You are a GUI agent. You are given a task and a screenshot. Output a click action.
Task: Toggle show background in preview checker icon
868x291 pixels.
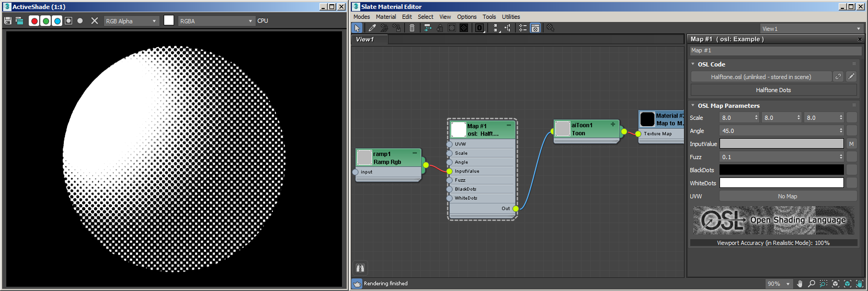click(x=464, y=28)
